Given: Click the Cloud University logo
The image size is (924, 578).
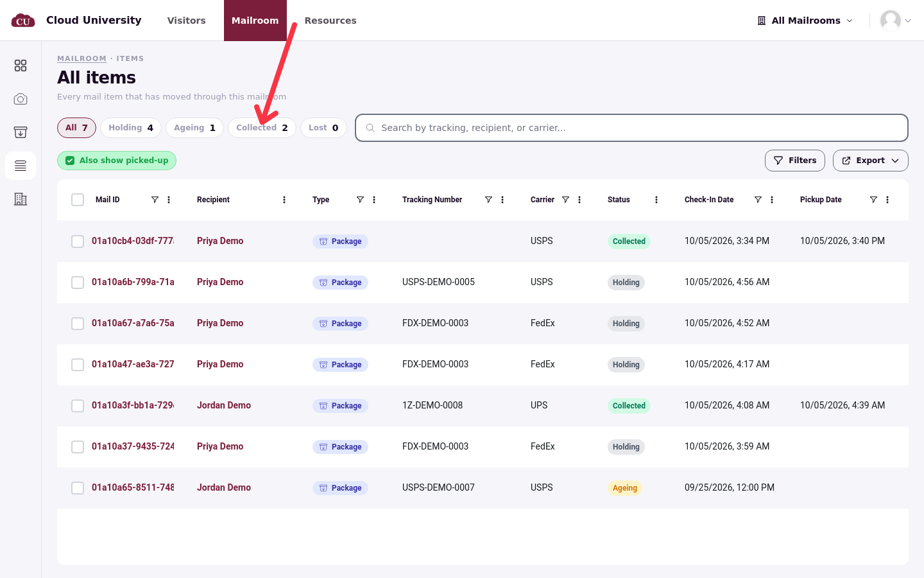Looking at the screenshot, I should tap(23, 21).
